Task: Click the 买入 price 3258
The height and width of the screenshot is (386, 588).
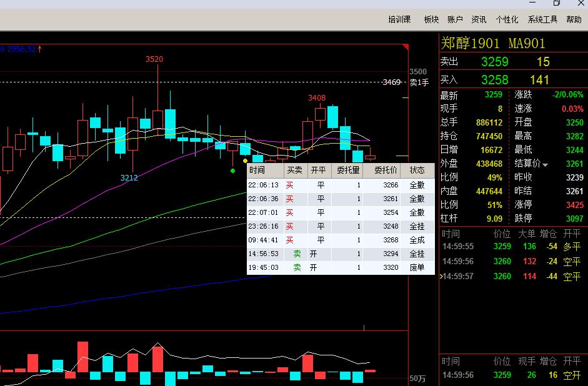Action: coord(494,80)
